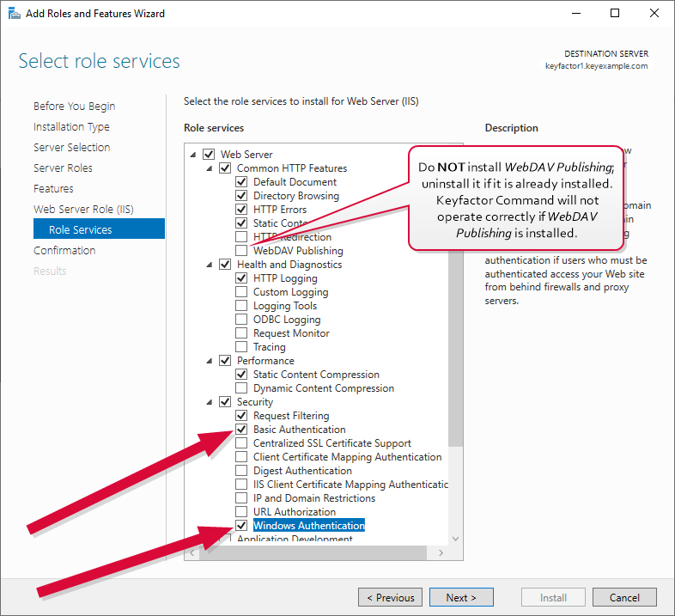The image size is (675, 616).
Task: Collapse the Security tree section
Action: point(209,402)
